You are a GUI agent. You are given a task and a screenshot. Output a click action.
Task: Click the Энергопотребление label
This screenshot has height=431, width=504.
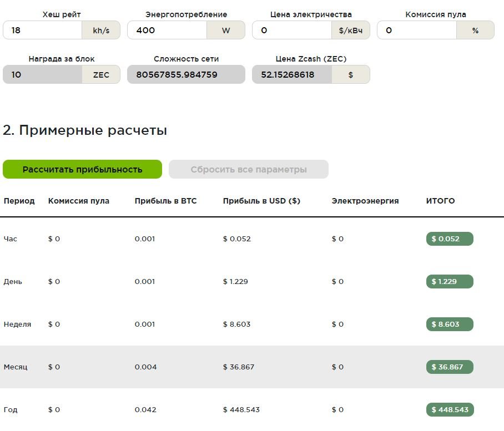[186, 14]
